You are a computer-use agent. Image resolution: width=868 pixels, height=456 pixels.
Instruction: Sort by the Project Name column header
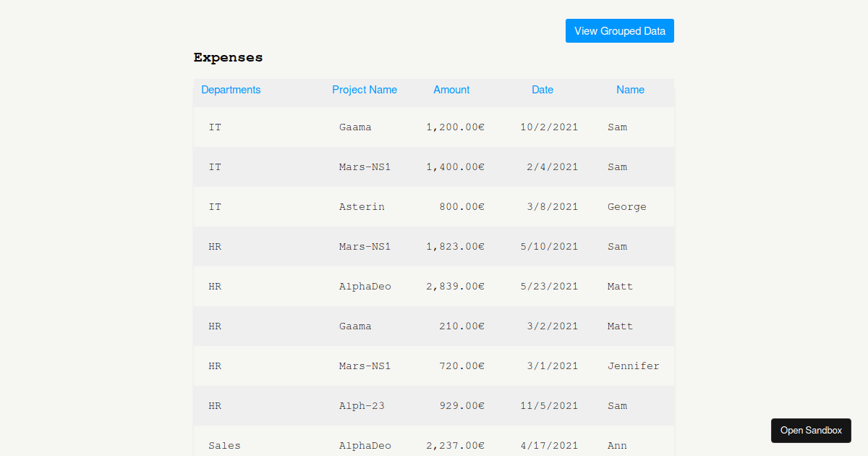pos(365,90)
